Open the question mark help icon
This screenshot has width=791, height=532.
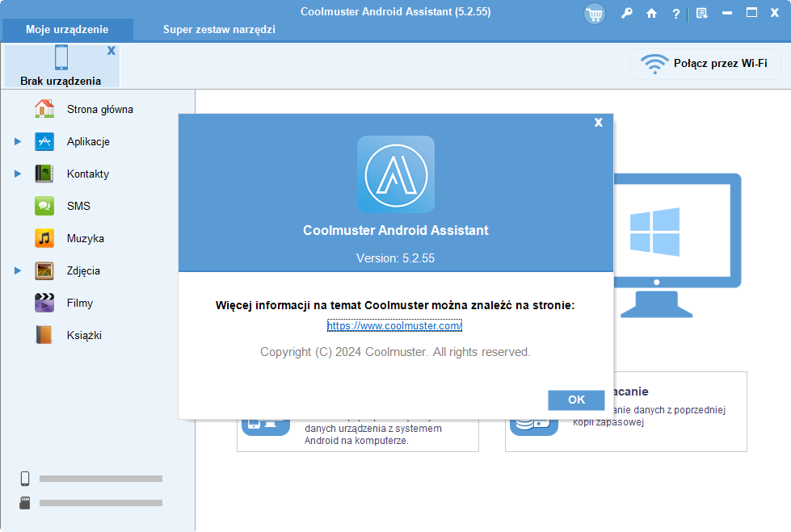(676, 14)
